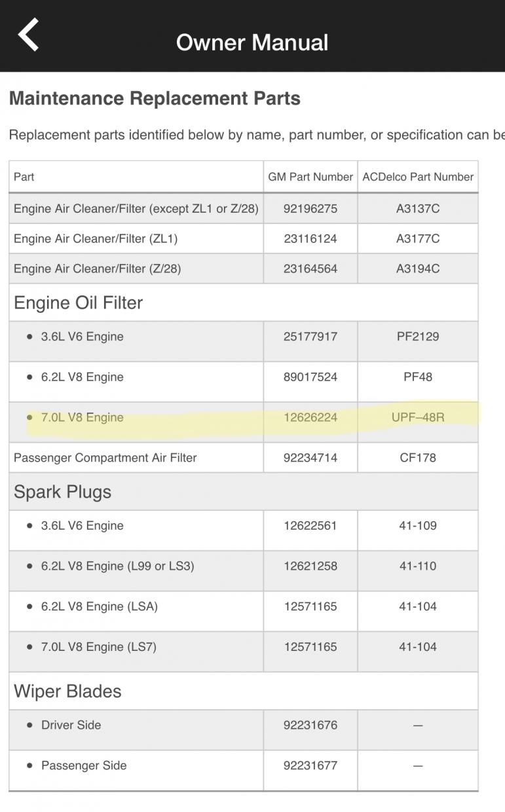Click the ACDelco Part Number column header
Screen dimensions: 505x812
click(418, 177)
